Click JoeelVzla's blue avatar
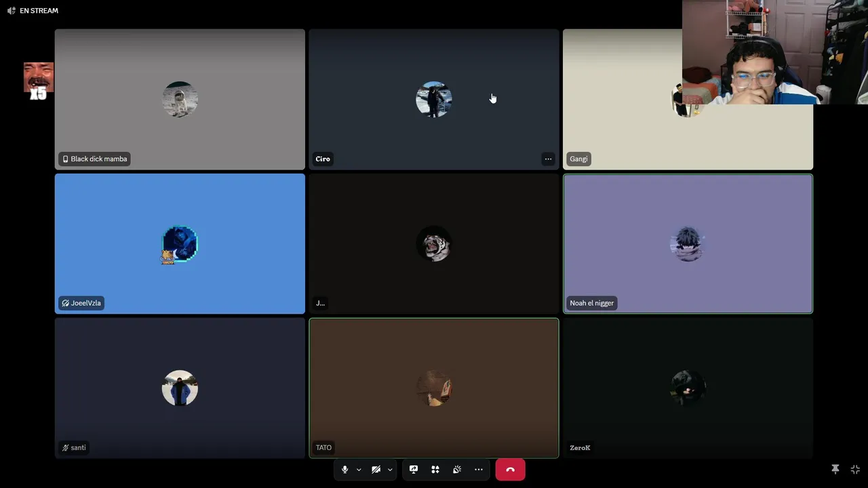 pyautogui.click(x=180, y=244)
